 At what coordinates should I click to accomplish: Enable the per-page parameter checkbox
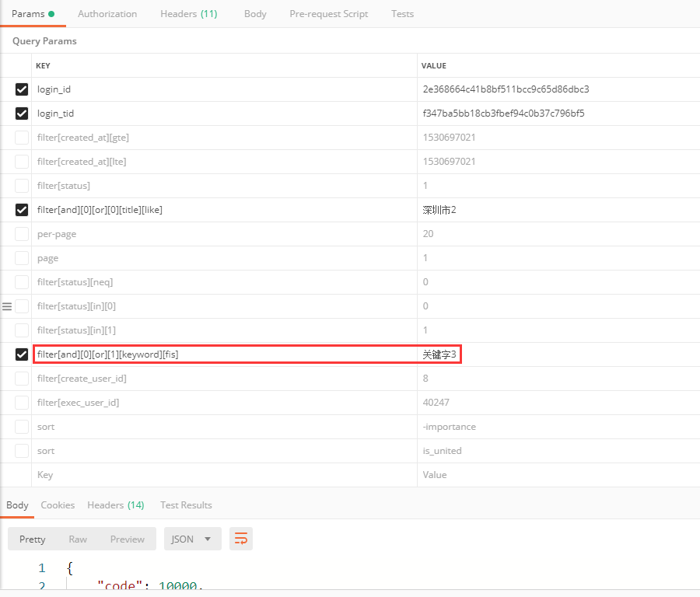coord(22,234)
